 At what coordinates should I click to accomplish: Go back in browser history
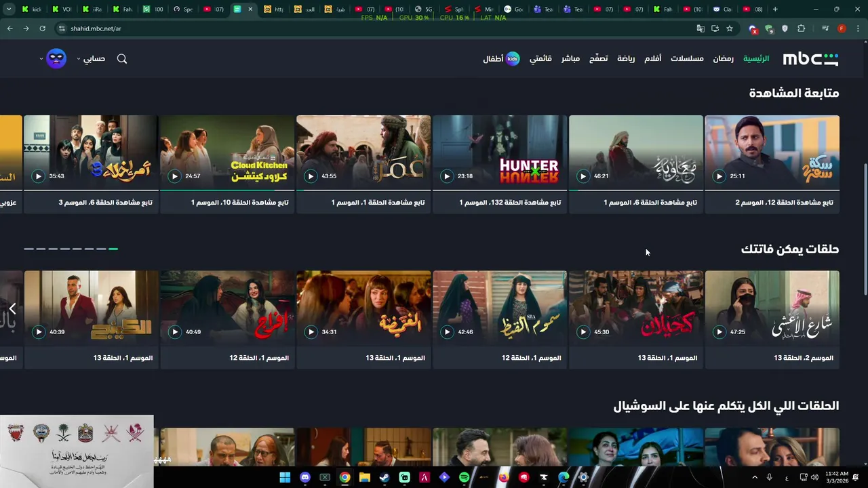pyautogui.click(x=9, y=28)
